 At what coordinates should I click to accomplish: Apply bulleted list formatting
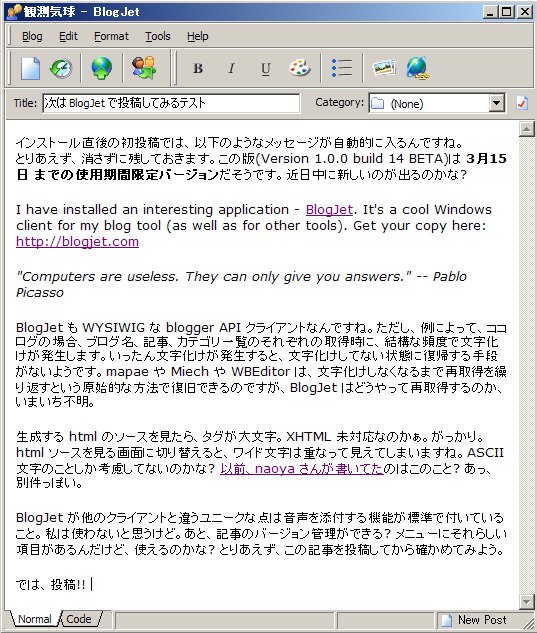342,68
